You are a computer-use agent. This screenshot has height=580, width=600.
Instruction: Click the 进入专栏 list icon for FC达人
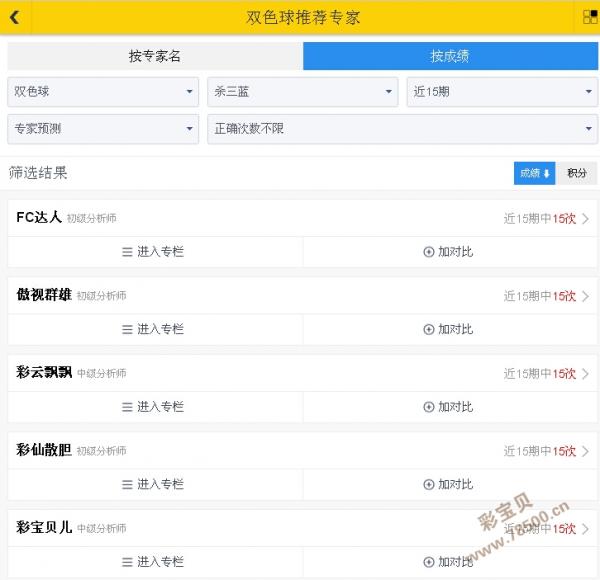coord(127,252)
